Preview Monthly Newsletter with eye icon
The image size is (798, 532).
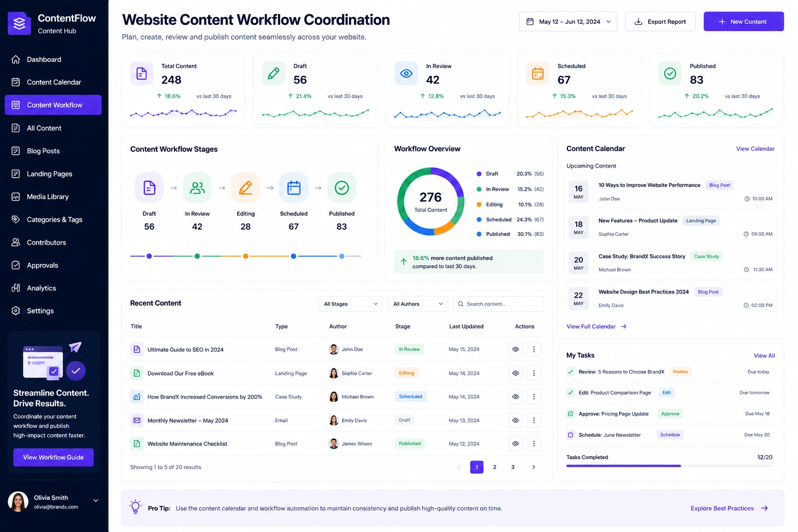point(515,420)
